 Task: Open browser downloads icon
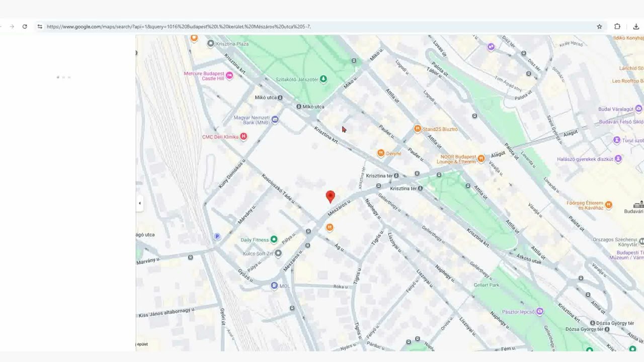click(x=636, y=27)
